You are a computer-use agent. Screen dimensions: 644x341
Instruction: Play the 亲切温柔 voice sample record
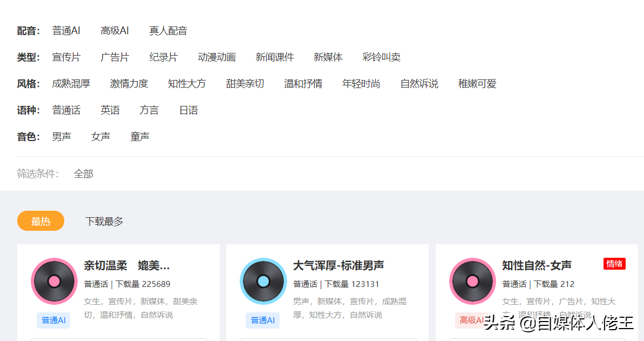click(x=53, y=282)
